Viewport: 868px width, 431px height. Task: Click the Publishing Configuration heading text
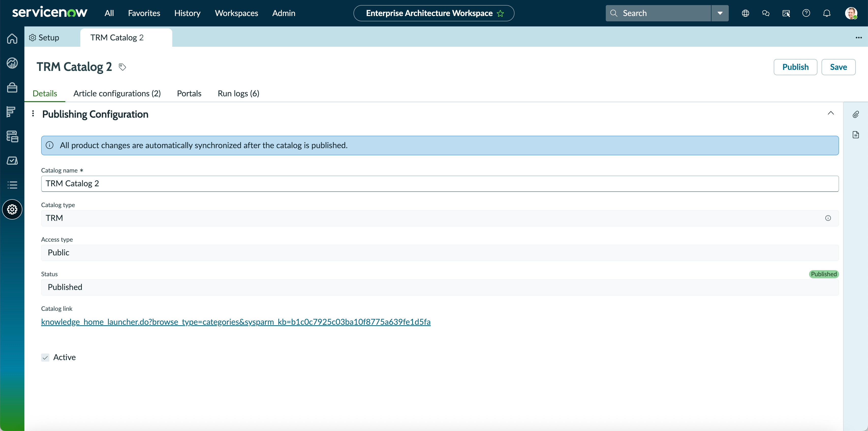(x=95, y=114)
